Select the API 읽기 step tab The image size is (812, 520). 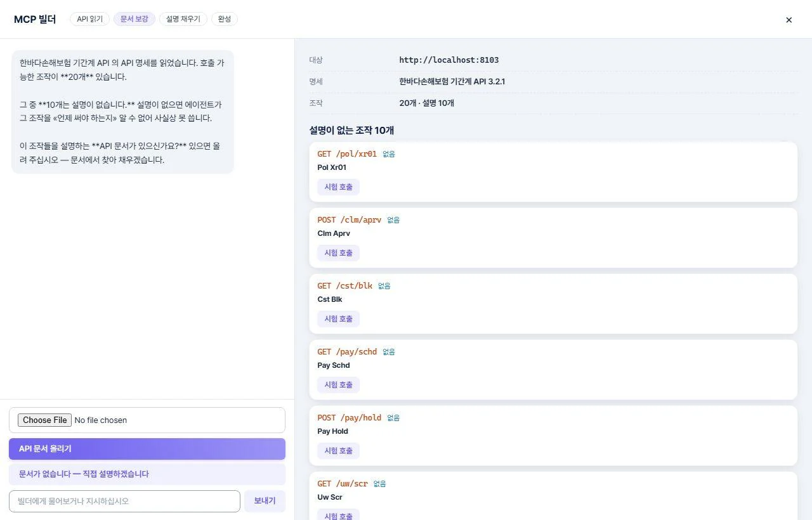point(90,19)
